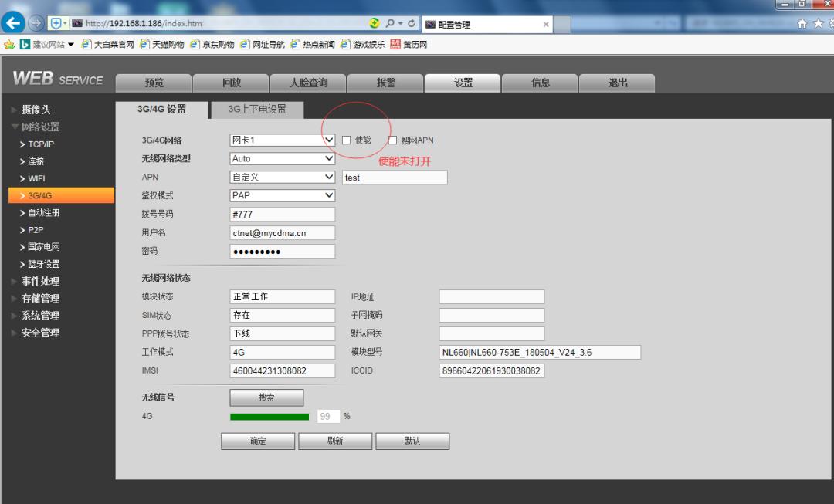834x504 pixels.
Task: Click the 密码 password field
Action: pyautogui.click(x=283, y=252)
